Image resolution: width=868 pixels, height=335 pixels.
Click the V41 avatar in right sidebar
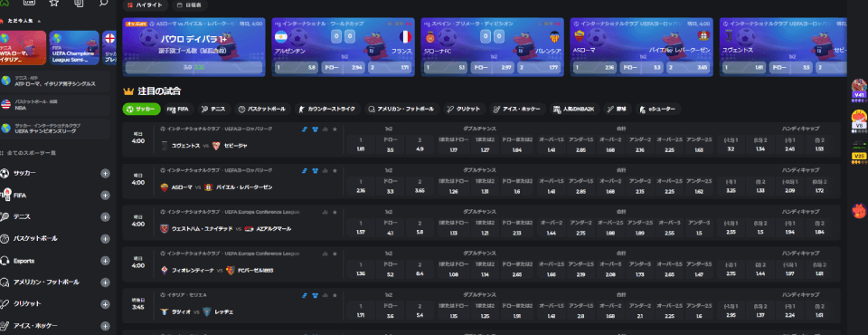tap(859, 89)
